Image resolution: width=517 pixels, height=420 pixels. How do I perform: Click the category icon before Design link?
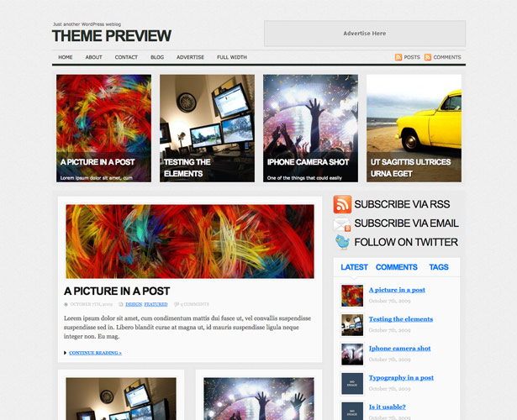(x=121, y=304)
